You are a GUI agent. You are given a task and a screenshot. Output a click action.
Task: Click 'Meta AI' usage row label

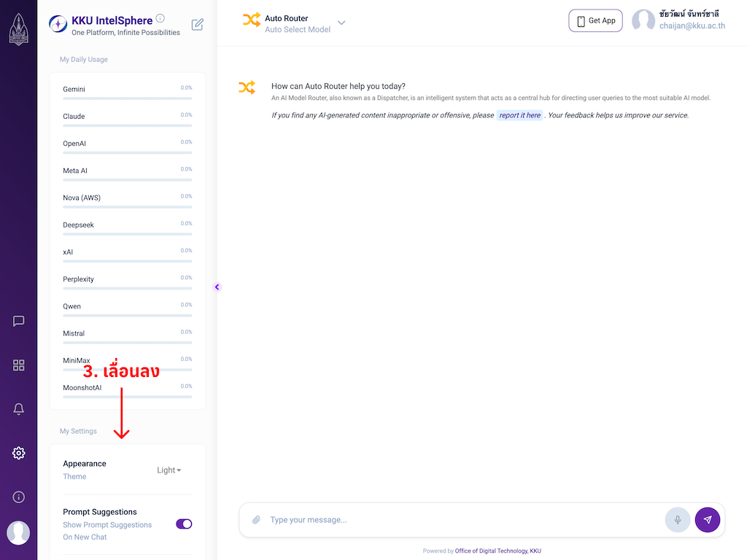pos(75,171)
